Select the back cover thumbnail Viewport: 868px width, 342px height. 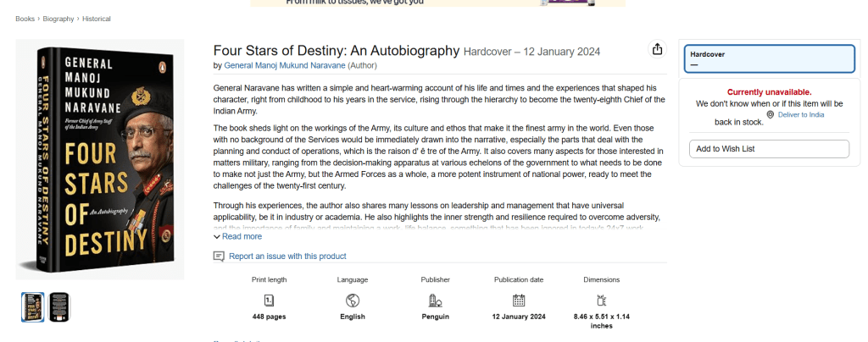[x=59, y=306]
